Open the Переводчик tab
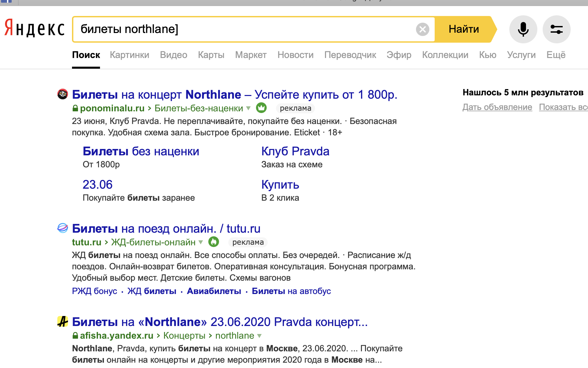Viewport: 588px width, 368px height. (350, 55)
